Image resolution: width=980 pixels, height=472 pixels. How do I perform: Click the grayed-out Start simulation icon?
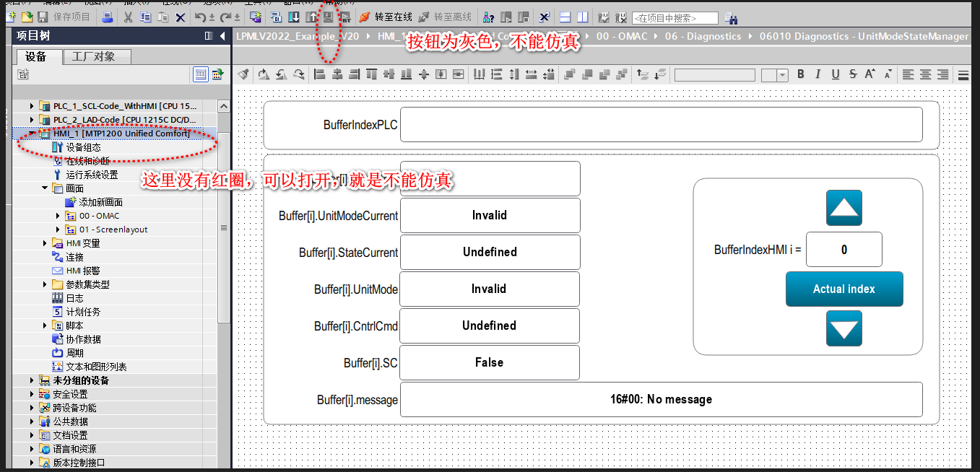click(328, 17)
